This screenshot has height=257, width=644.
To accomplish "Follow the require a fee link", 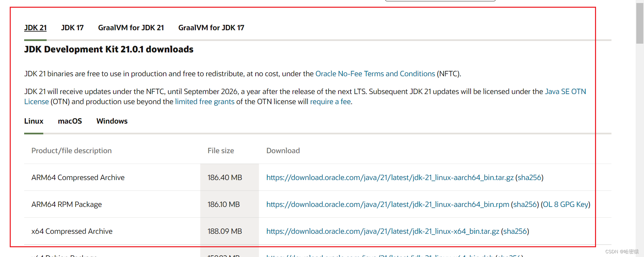I will (x=330, y=101).
